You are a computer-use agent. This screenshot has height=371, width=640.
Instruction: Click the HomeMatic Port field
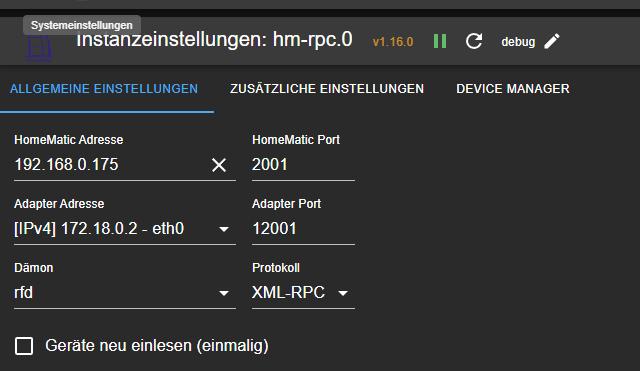click(303, 165)
